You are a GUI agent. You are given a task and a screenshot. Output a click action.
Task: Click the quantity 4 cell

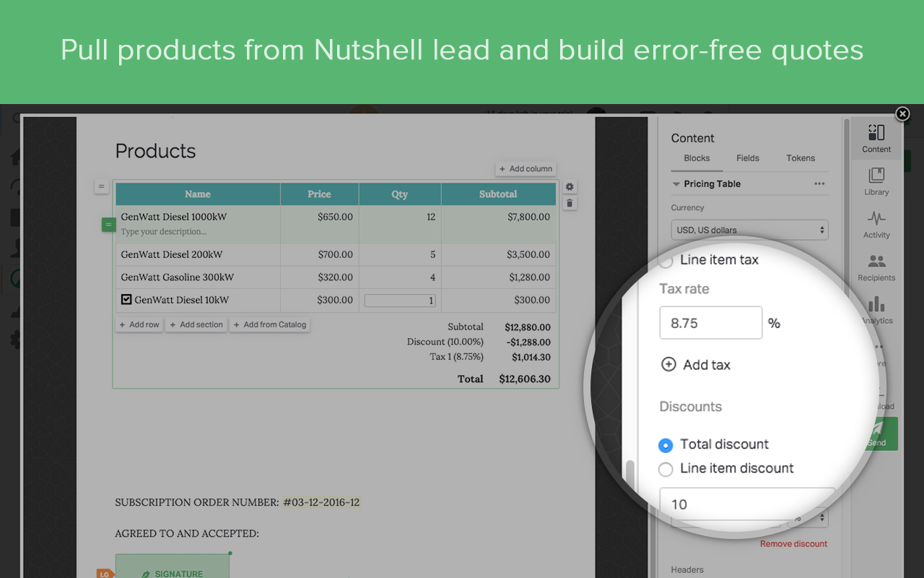pyautogui.click(x=432, y=277)
